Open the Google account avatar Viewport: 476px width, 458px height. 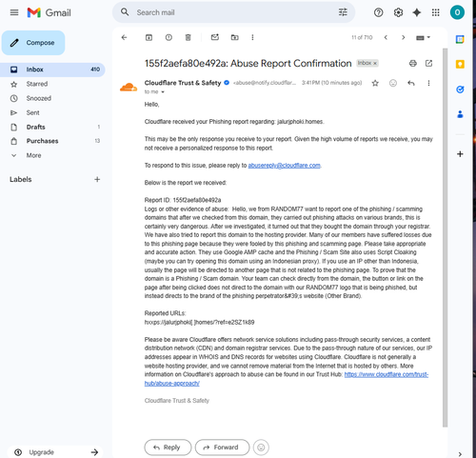[x=457, y=12]
